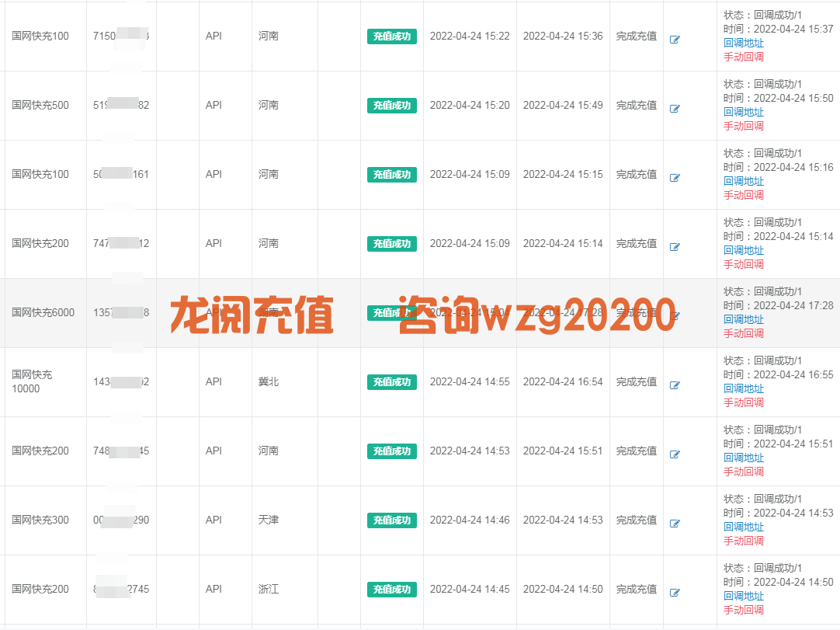This screenshot has height=630, width=840.
Task: Run 手动回调 for callback time 15:14
Action: point(744,264)
